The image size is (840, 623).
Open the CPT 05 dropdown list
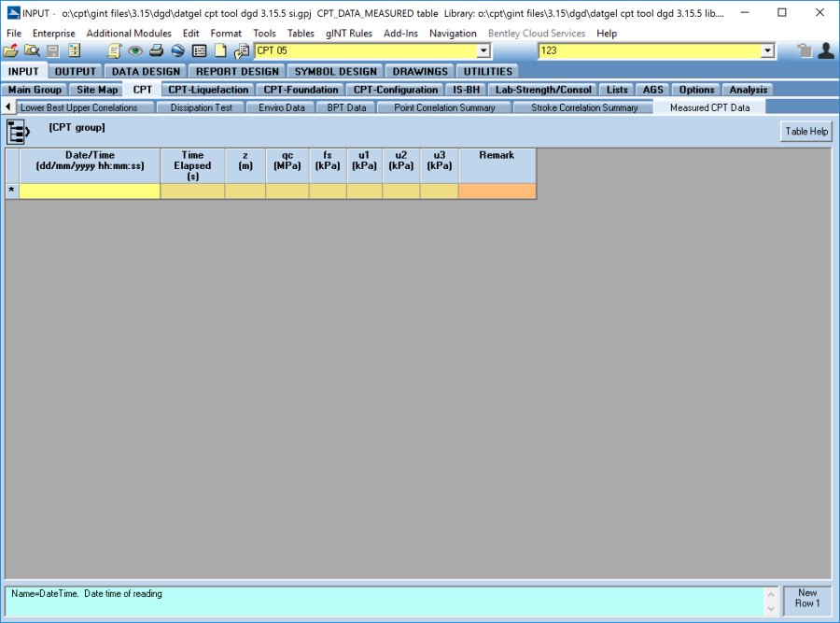tap(483, 51)
